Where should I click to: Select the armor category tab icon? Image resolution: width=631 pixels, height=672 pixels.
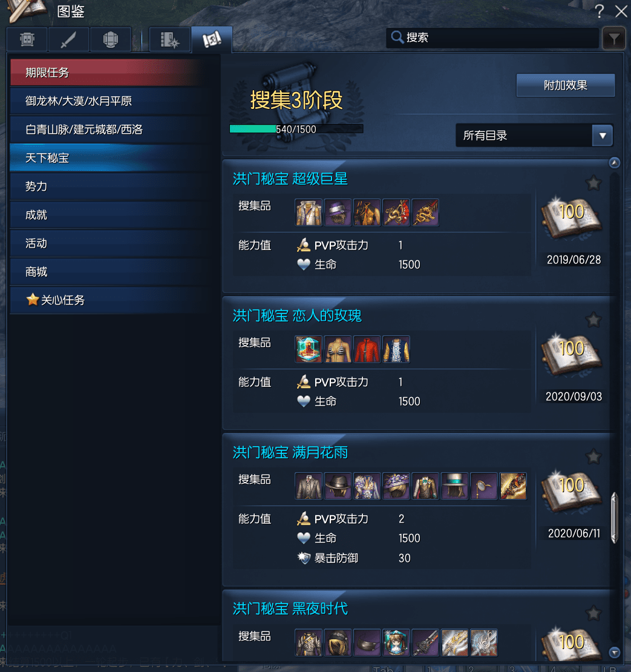111,39
